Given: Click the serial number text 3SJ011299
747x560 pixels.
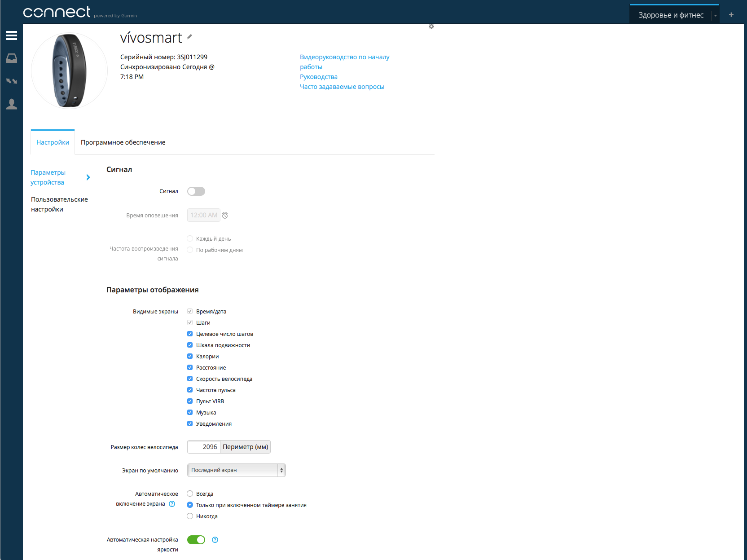Looking at the screenshot, I should 192,57.
